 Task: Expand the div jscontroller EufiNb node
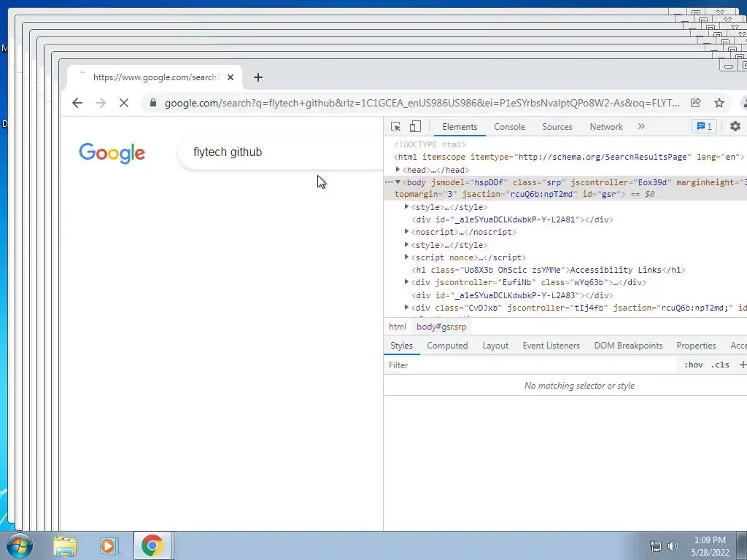(406, 282)
